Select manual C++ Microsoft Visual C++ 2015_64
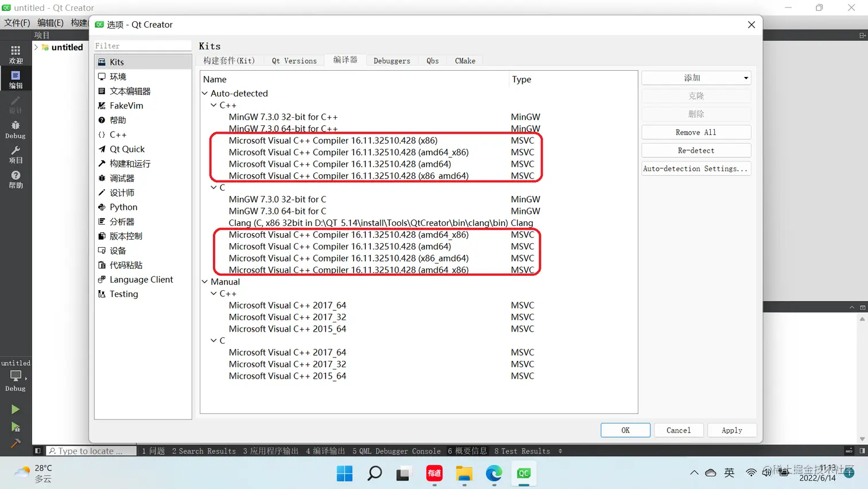 (x=287, y=329)
